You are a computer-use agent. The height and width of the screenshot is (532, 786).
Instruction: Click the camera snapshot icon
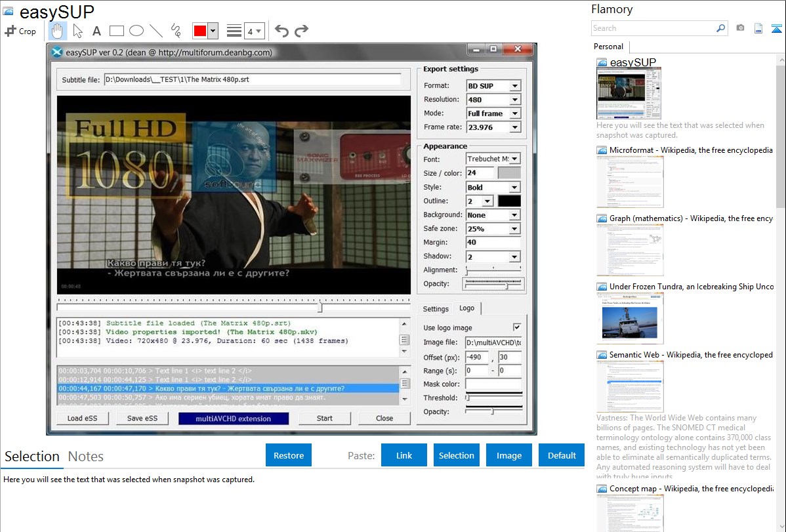click(740, 28)
